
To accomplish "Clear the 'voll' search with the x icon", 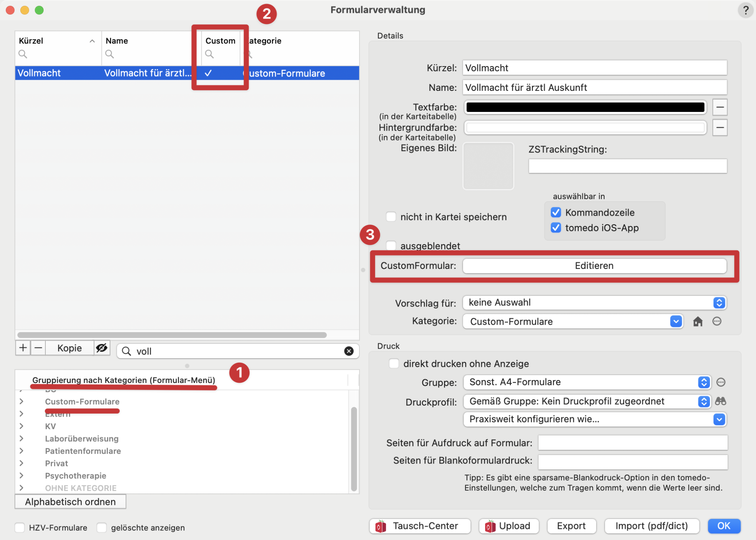I will [x=348, y=351].
